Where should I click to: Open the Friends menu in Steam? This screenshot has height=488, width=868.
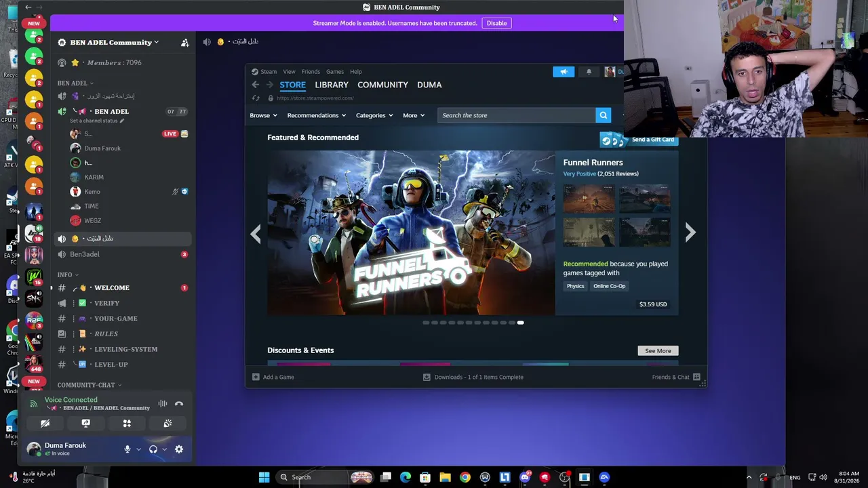pyautogui.click(x=311, y=72)
